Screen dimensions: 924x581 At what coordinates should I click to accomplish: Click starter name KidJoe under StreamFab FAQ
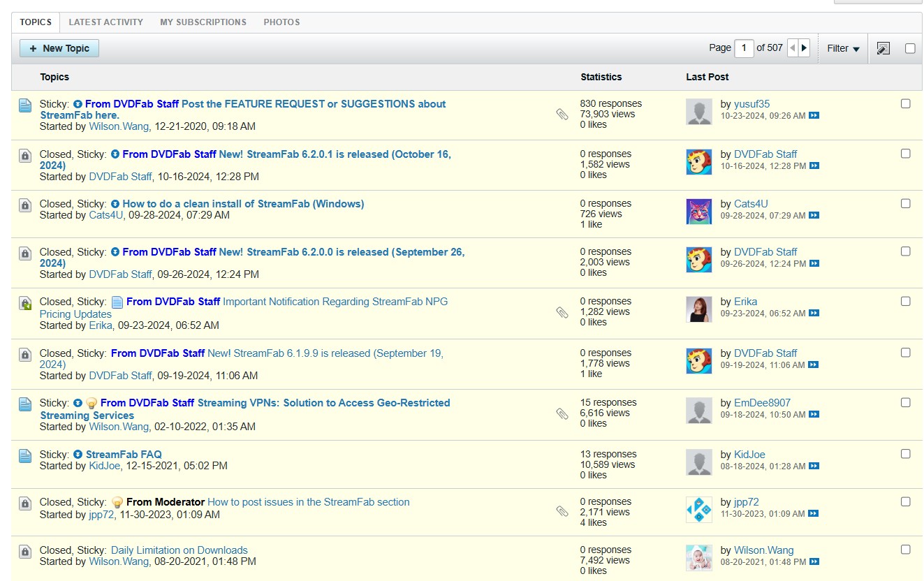105,466
